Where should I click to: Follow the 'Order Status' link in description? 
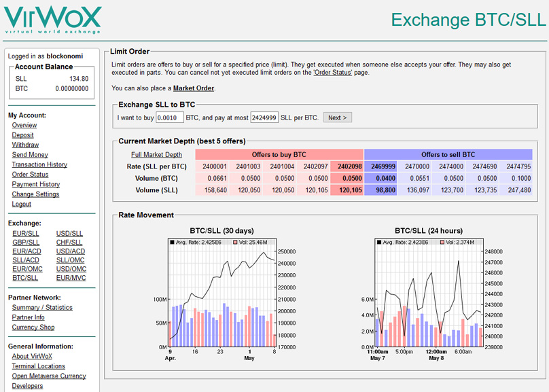point(333,73)
